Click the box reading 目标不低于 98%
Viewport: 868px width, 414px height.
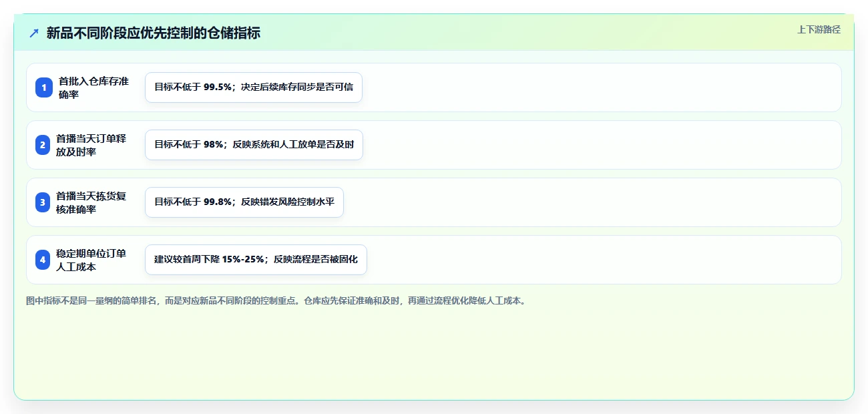(254, 145)
